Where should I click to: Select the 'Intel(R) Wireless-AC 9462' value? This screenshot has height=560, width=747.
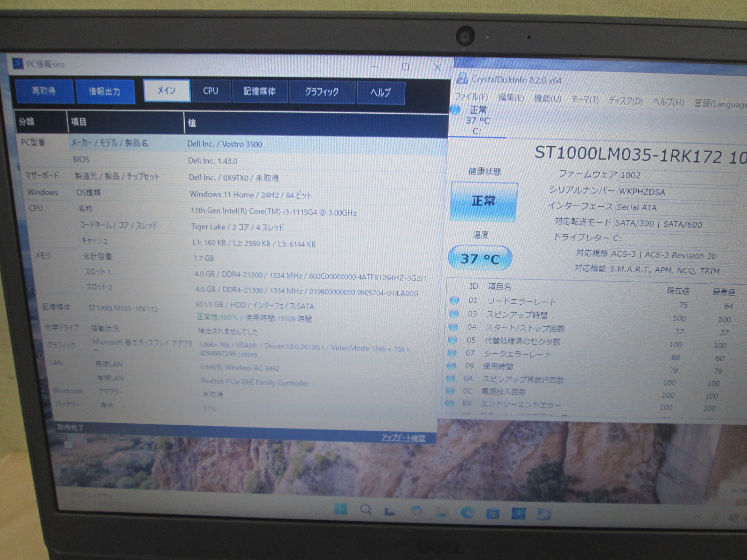240,368
